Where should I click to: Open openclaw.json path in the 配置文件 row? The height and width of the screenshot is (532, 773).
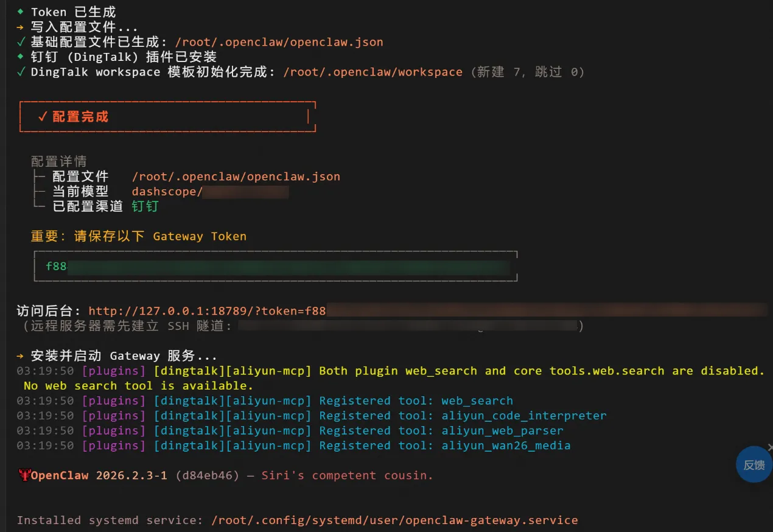pyautogui.click(x=236, y=177)
